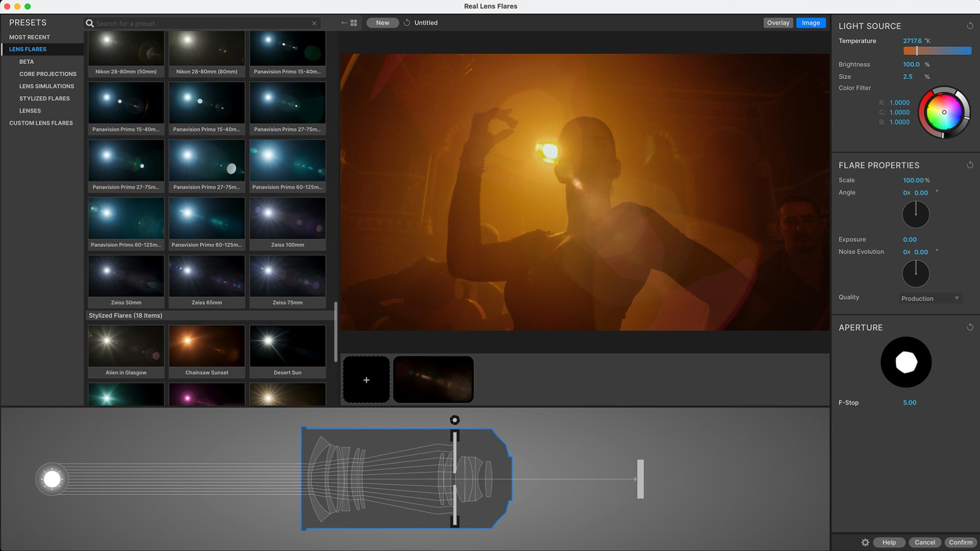Open settings with the gear icon
The height and width of the screenshot is (551, 980).
pos(865,542)
